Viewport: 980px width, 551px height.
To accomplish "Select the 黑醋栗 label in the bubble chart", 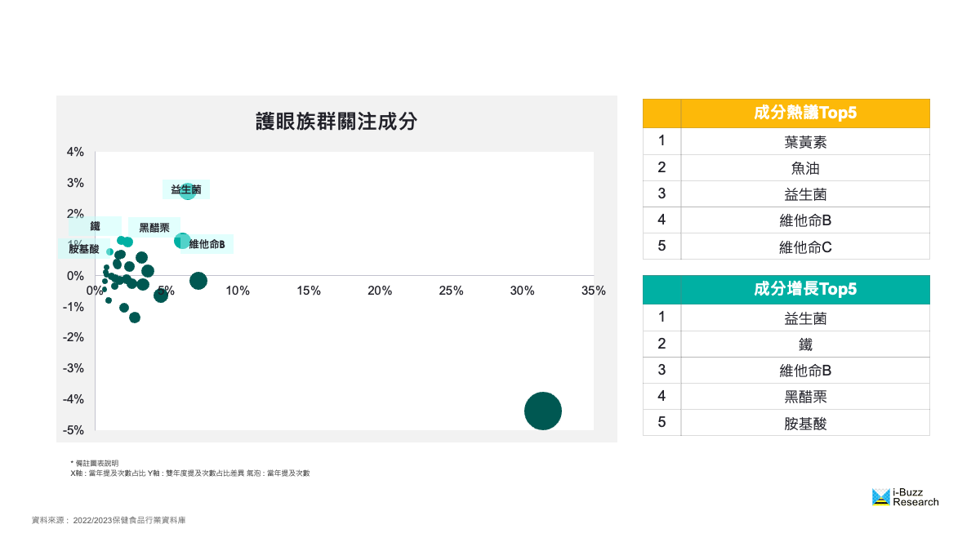I will [x=154, y=228].
